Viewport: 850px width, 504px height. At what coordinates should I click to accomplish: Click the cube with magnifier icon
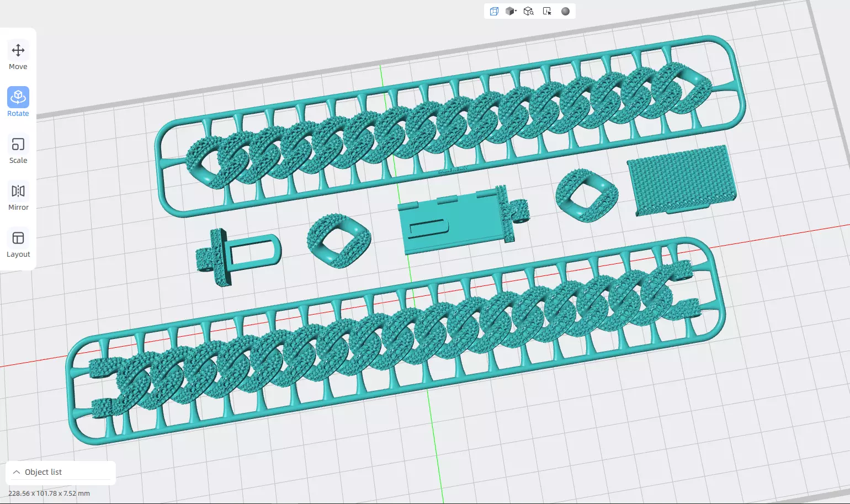(529, 11)
